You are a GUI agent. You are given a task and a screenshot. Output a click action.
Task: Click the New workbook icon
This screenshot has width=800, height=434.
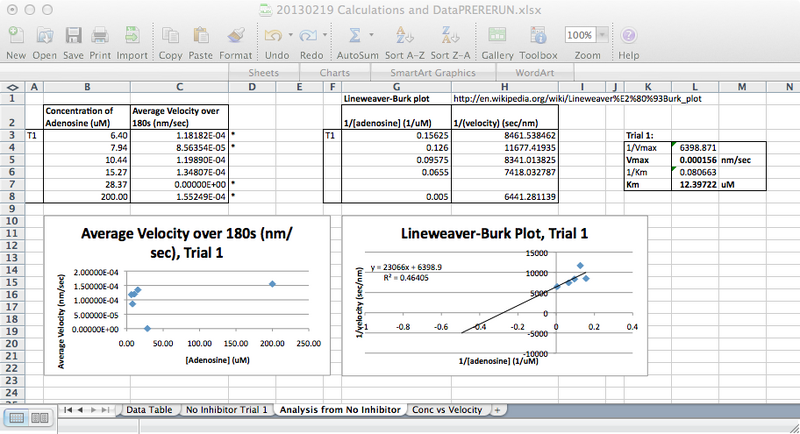(x=16, y=36)
